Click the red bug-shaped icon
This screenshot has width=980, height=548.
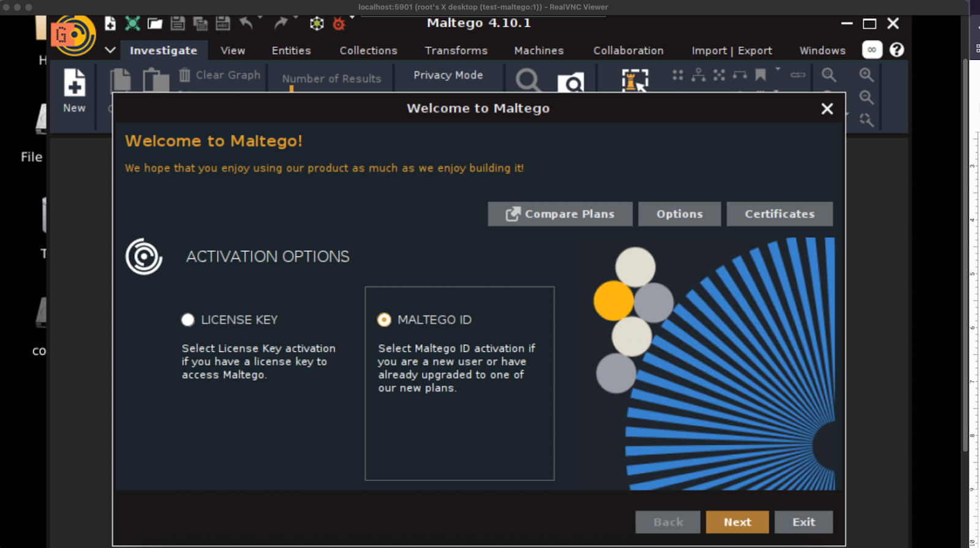click(x=339, y=23)
